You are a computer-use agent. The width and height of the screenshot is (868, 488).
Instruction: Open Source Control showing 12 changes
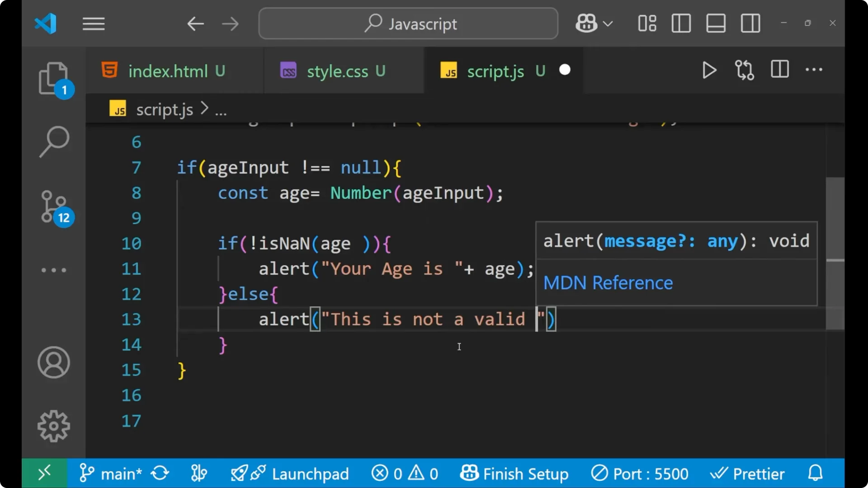(54, 208)
